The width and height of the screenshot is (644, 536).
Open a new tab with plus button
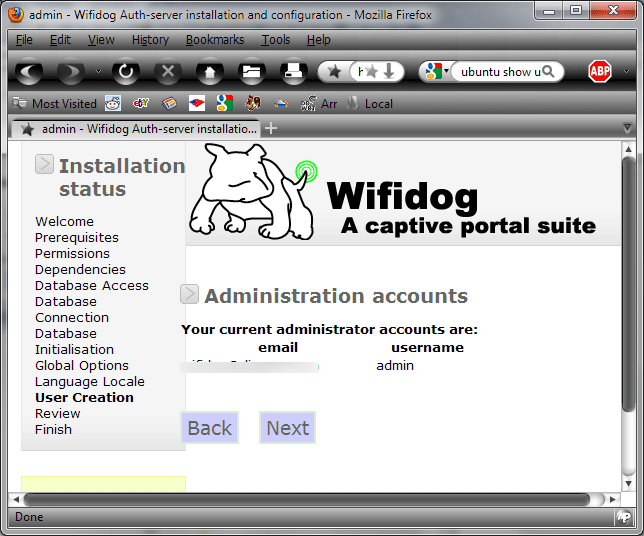click(271, 129)
